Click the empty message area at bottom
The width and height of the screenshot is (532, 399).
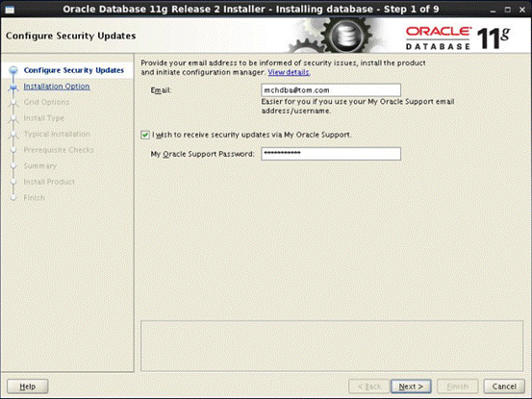pyautogui.click(x=332, y=346)
